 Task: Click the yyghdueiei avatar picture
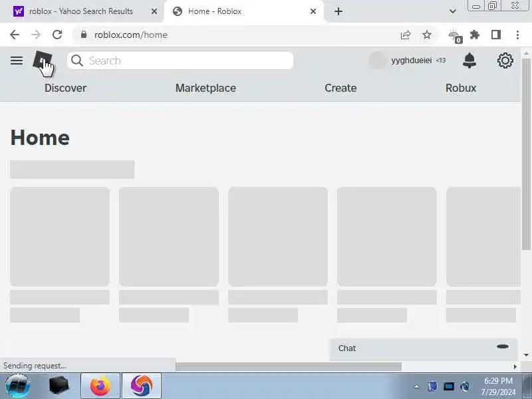pos(377,61)
